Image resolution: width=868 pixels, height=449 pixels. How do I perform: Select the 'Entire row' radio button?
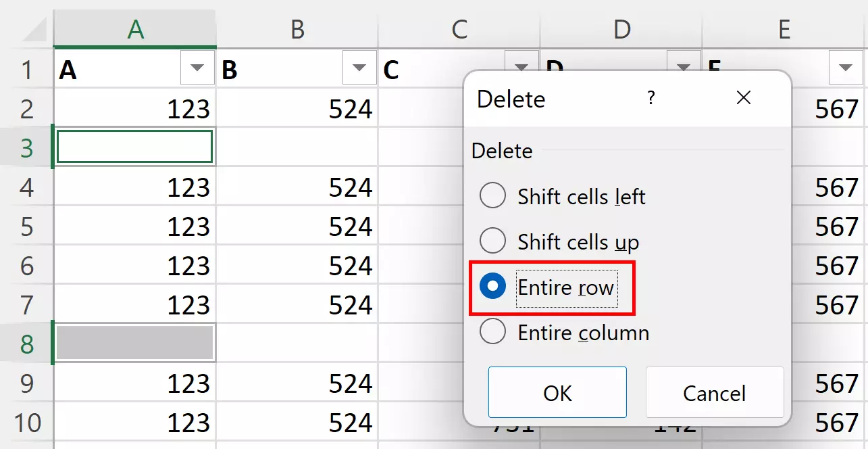(492, 287)
